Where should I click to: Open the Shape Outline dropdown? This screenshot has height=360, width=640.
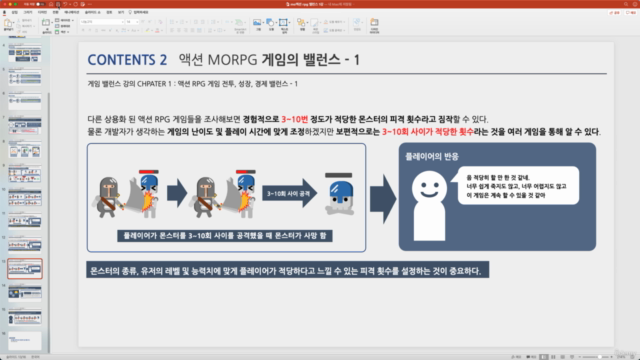[x=335, y=30]
